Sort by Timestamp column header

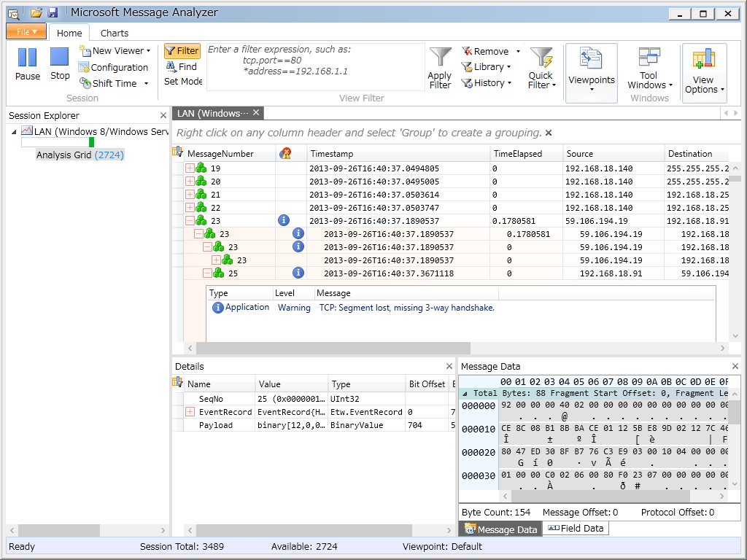[x=398, y=154]
